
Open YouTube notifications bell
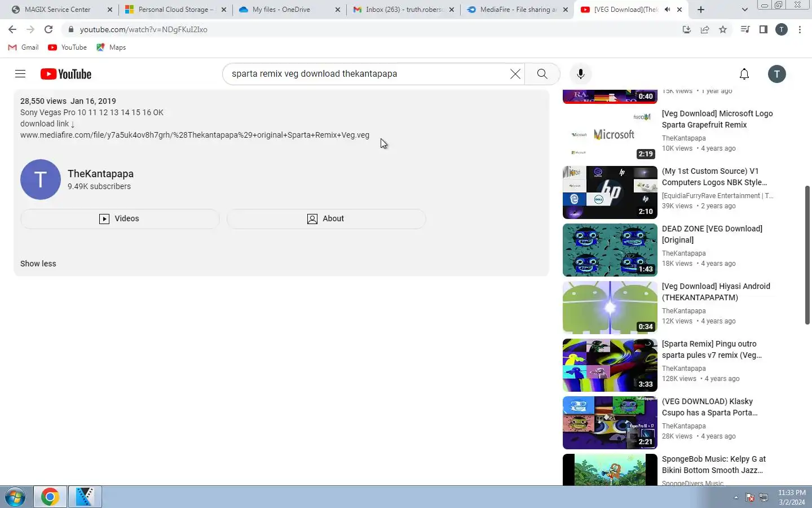pos(744,74)
